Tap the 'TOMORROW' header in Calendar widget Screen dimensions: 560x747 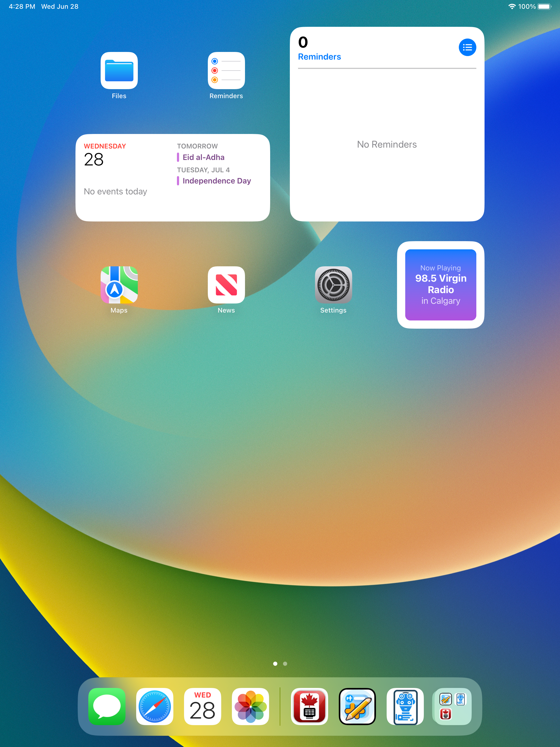point(197,146)
